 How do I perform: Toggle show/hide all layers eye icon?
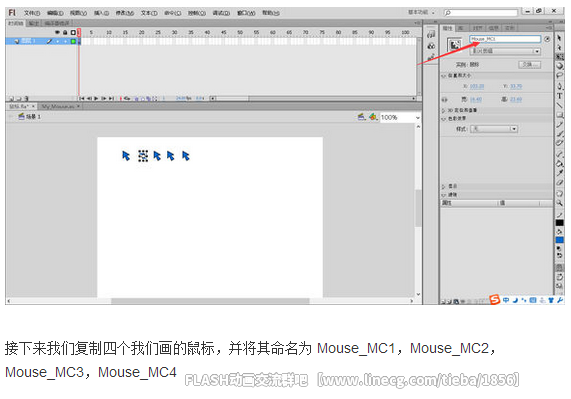click(57, 32)
